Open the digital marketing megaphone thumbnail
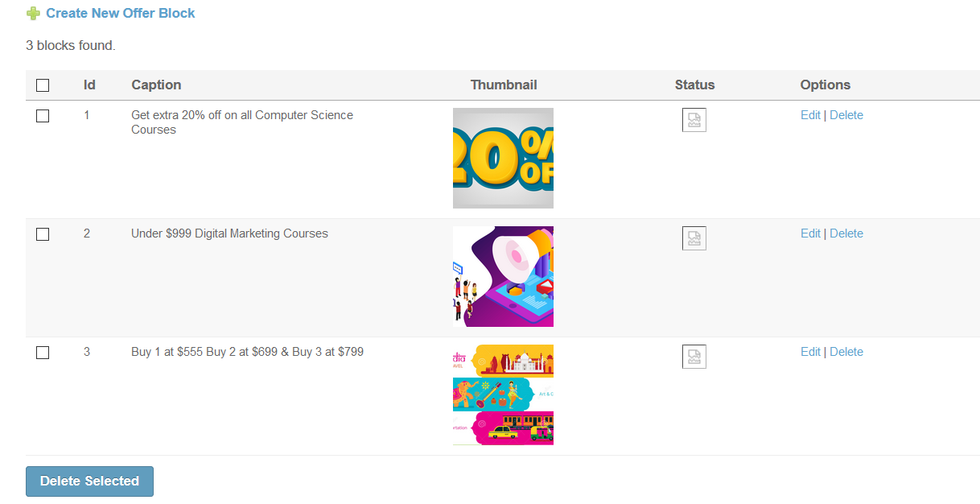The width and height of the screenshot is (980, 504). (503, 276)
